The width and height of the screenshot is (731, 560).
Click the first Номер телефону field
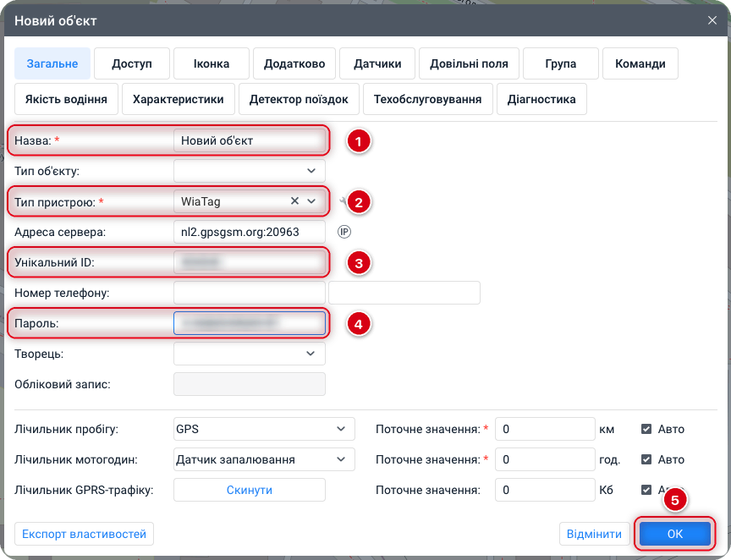click(250, 293)
